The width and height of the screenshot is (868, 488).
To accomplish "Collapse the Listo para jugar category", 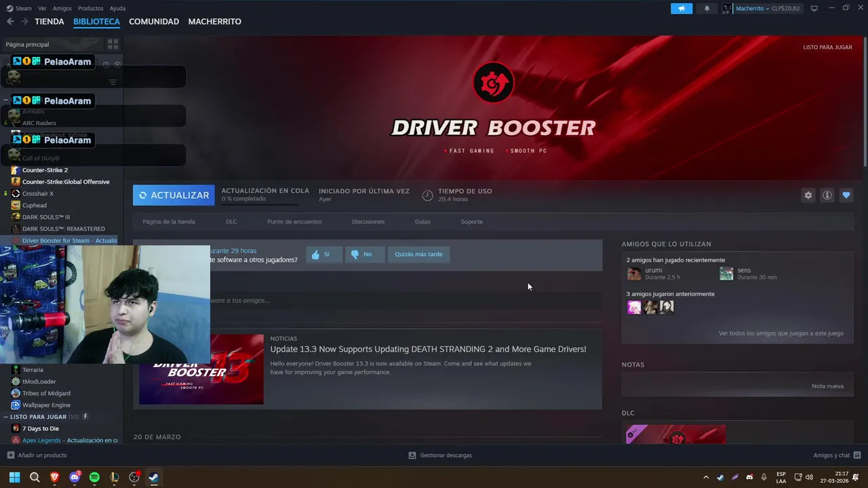I will [6, 417].
